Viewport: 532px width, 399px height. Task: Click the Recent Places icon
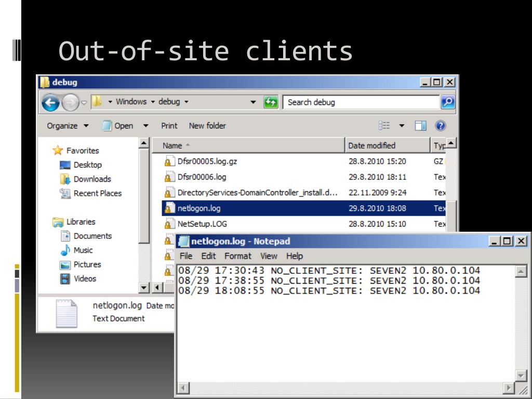tap(65, 193)
